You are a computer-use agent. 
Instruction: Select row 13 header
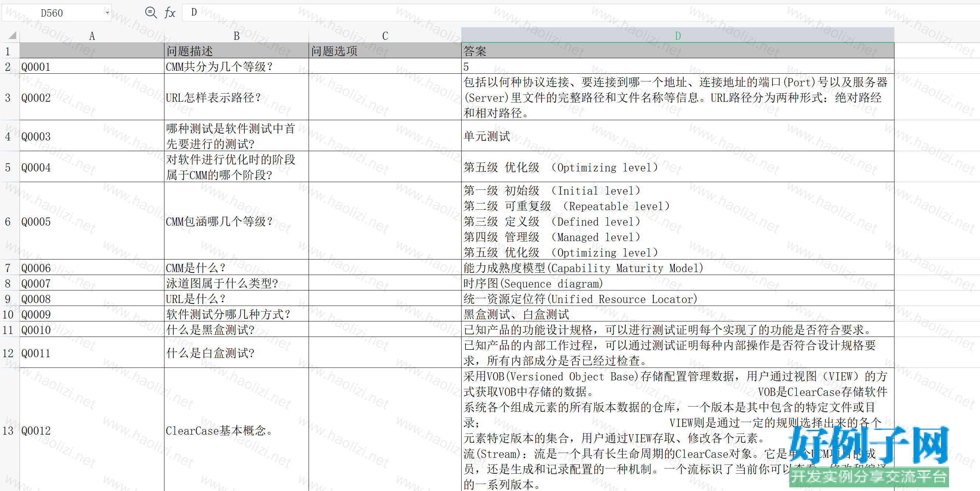tap(8, 431)
